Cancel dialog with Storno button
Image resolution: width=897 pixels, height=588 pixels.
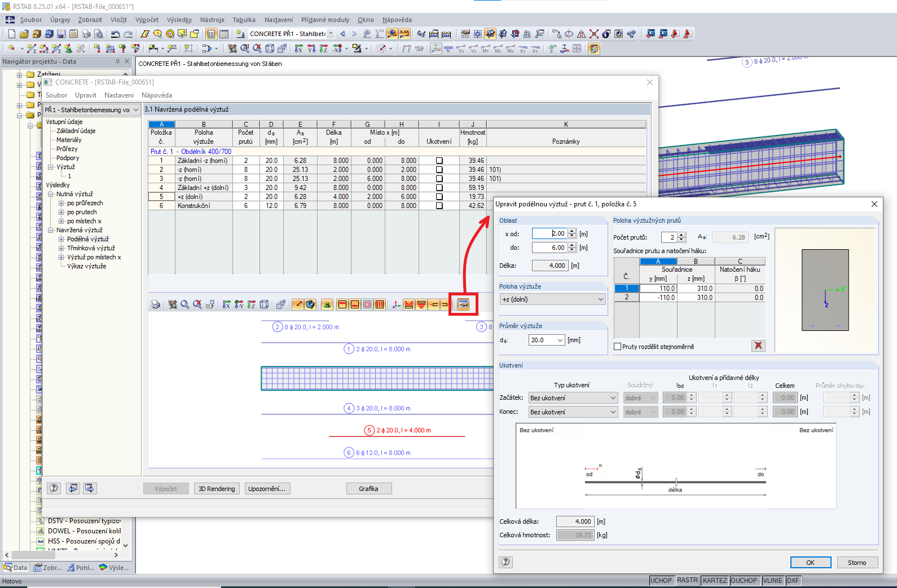pos(857,562)
